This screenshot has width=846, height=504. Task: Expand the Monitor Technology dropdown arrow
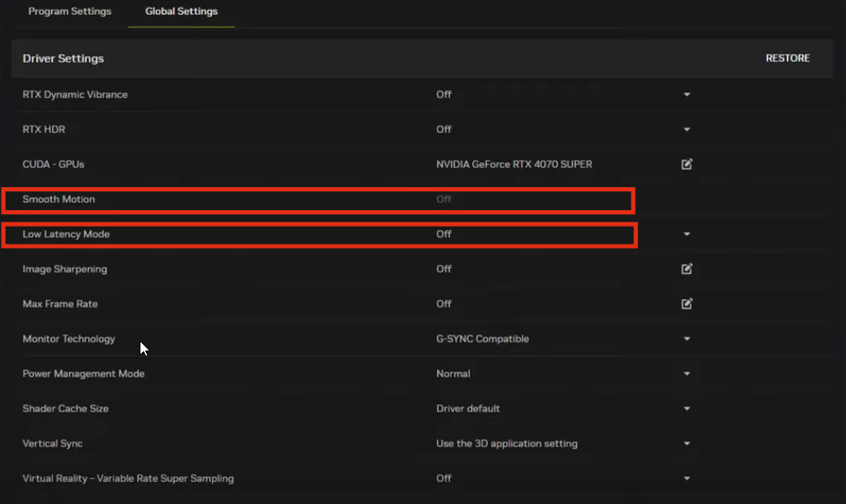click(687, 339)
